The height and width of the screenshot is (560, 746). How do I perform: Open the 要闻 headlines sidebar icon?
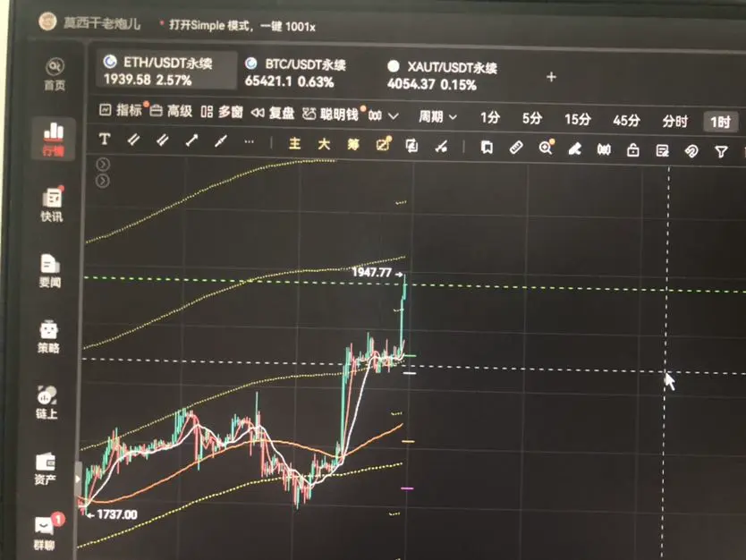pyautogui.click(x=50, y=271)
